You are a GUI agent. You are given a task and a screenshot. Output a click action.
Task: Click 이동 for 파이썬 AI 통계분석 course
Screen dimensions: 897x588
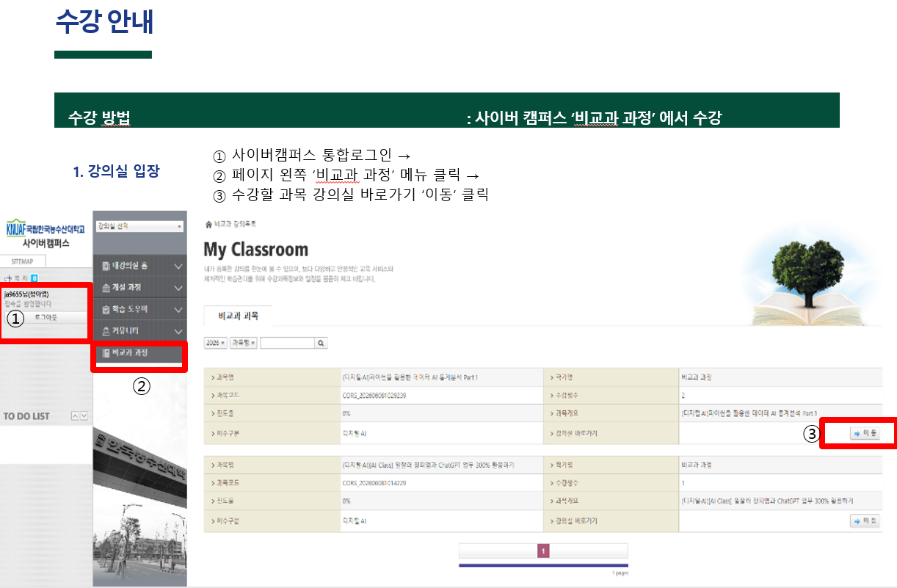tap(864, 434)
